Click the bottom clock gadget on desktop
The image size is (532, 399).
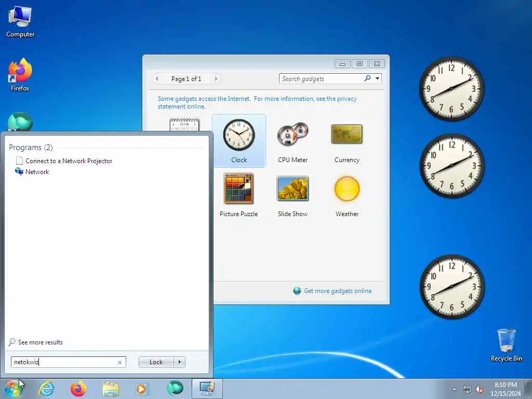pyautogui.click(x=451, y=287)
